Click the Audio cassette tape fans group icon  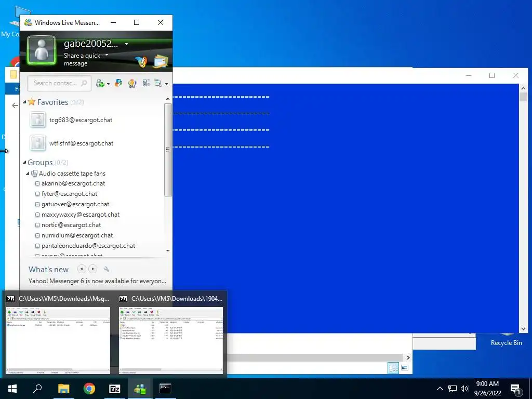click(x=34, y=174)
